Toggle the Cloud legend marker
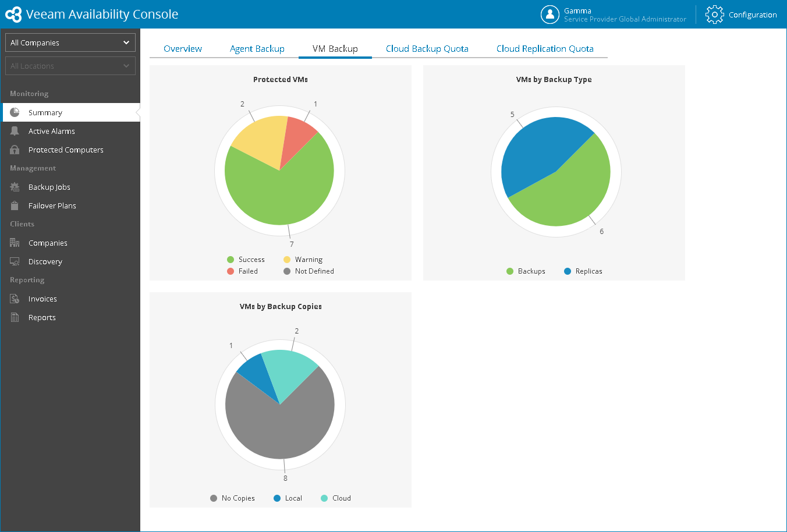The image size is (787, 532). point(324,498)
